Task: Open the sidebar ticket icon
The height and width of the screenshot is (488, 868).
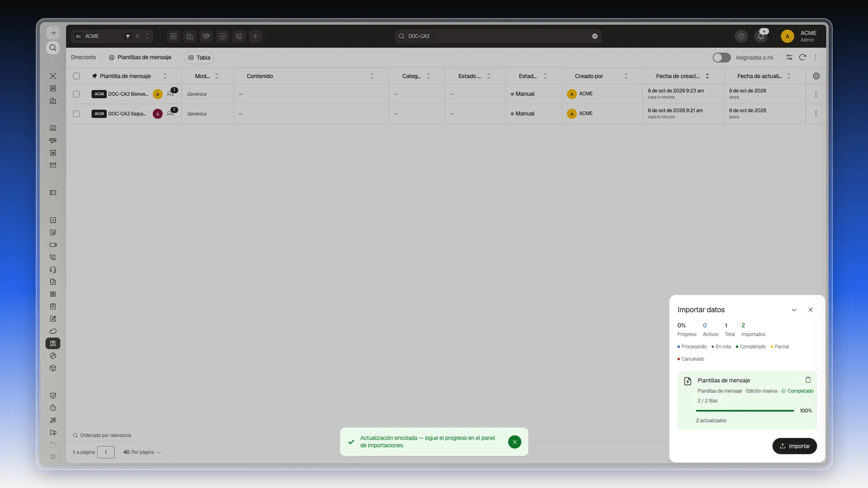Action: (x=53, y=193)
